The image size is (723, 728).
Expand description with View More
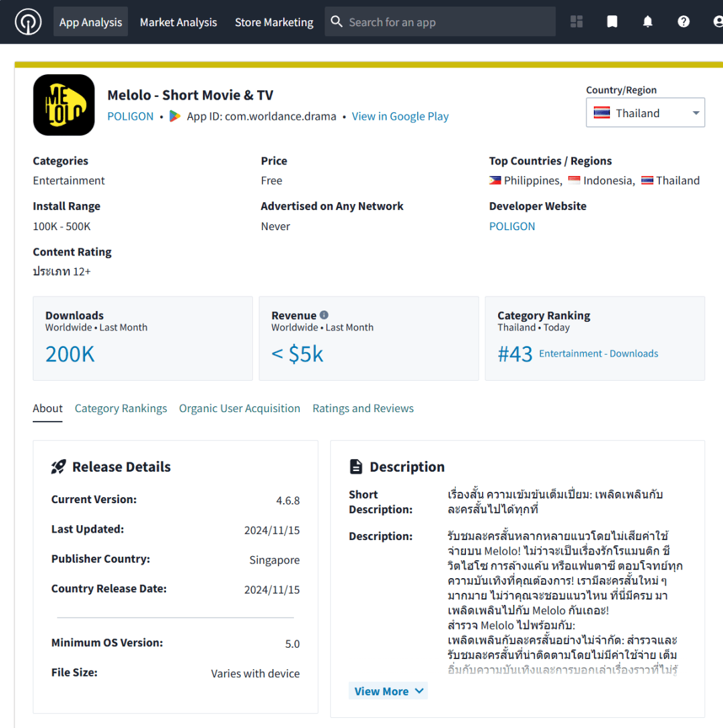[388, 691]
